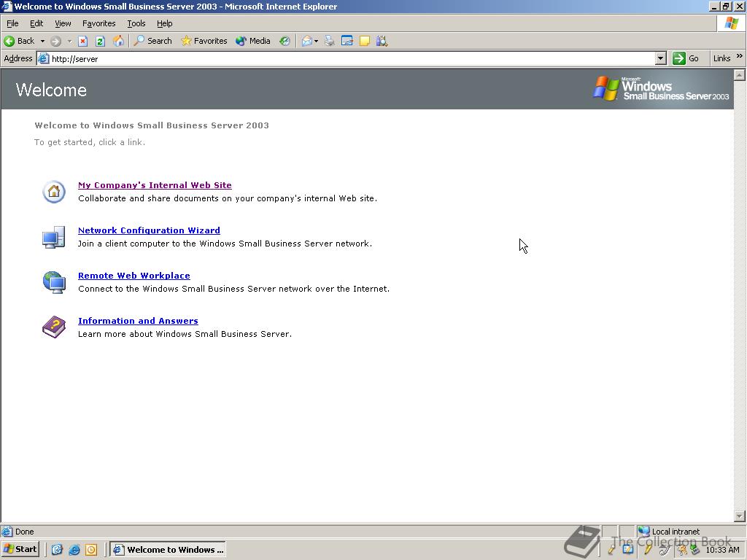
Task: Click the 10:33 AM system clock
Action: click(722, 550)
